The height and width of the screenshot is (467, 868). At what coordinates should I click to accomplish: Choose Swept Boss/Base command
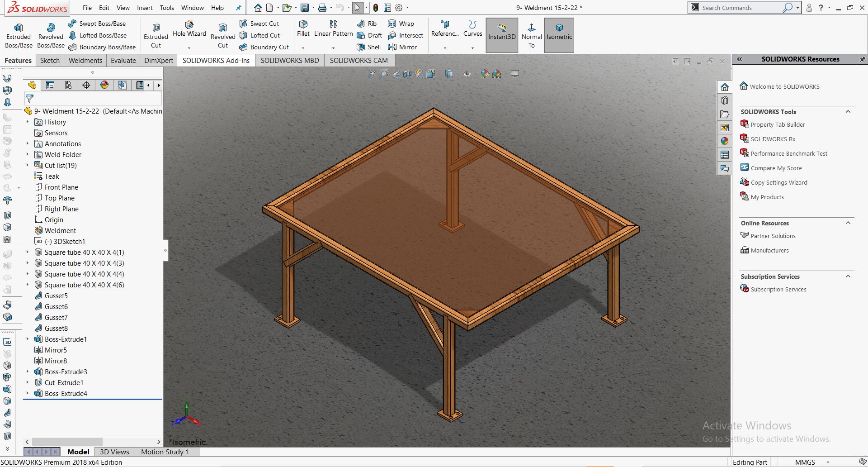(97, 24)
